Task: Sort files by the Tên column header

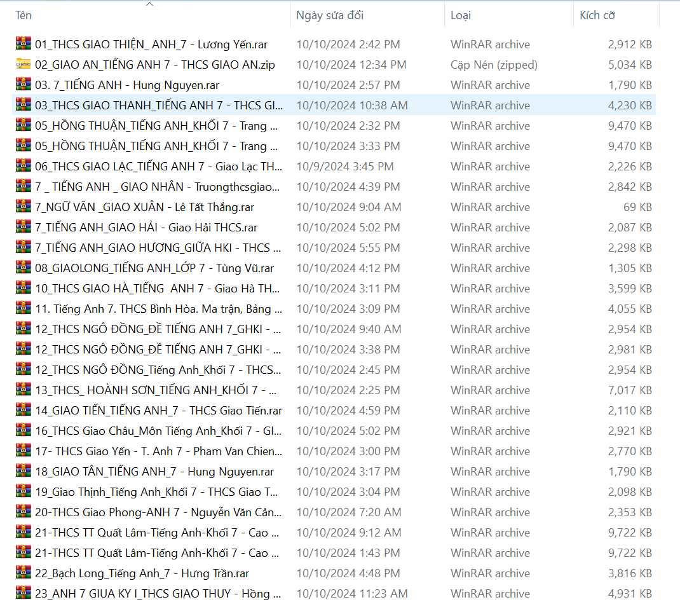Action: coord(24,16)
